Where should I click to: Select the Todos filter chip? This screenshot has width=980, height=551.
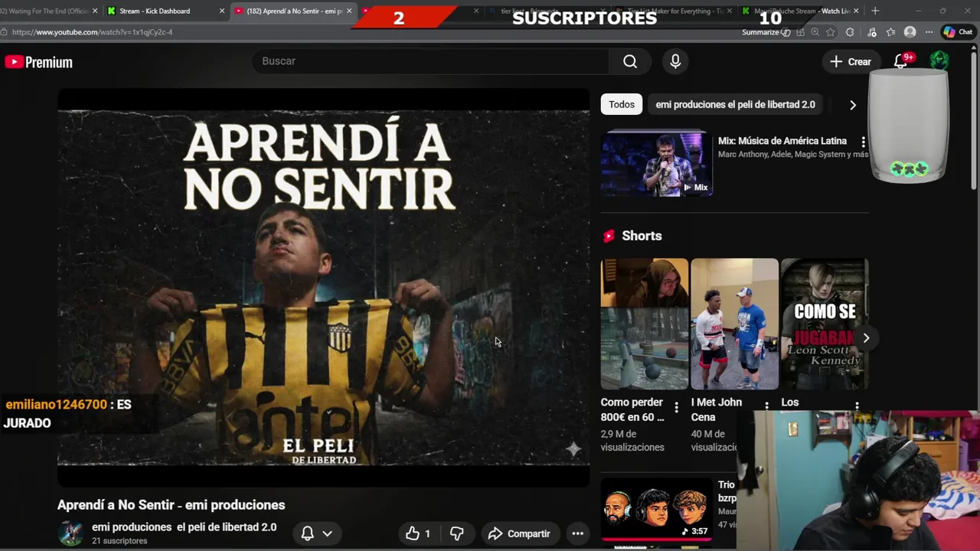point(622,104)
